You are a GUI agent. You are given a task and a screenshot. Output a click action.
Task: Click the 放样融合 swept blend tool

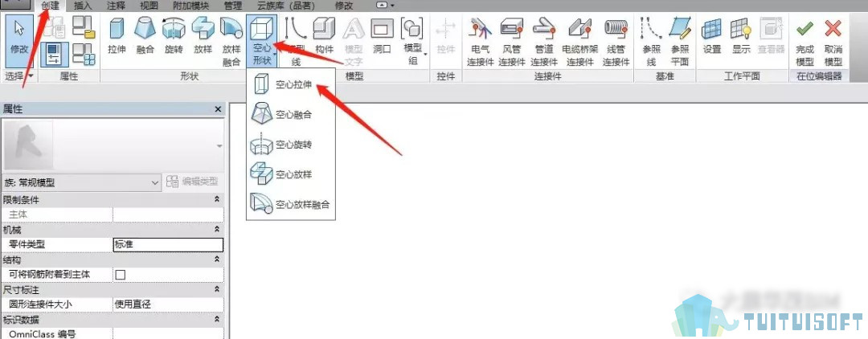[x=231, y=41]
